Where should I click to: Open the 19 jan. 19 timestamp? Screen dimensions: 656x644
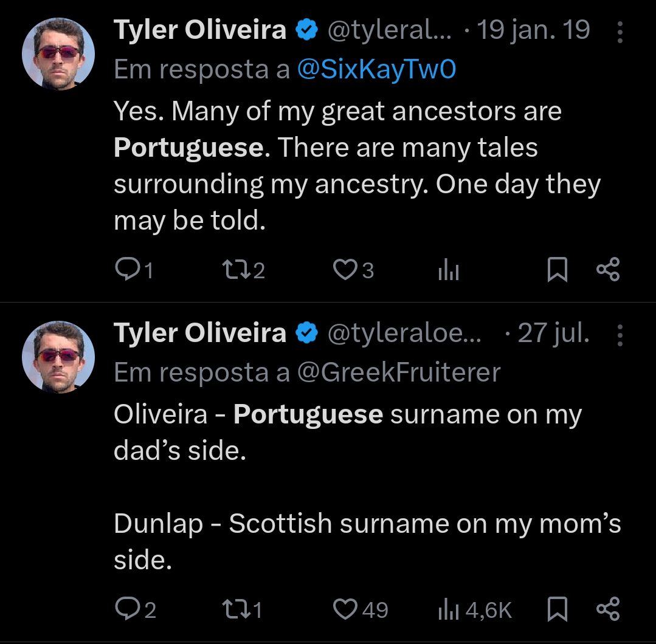(533, 30)
